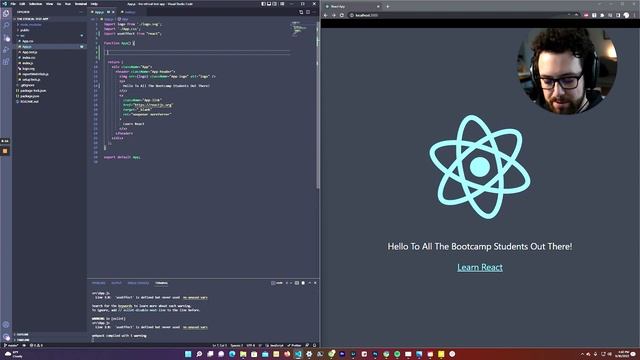Viewport: 640px width, 360px height.
Task: Collapse the src folder
Action: click(49, 36)
